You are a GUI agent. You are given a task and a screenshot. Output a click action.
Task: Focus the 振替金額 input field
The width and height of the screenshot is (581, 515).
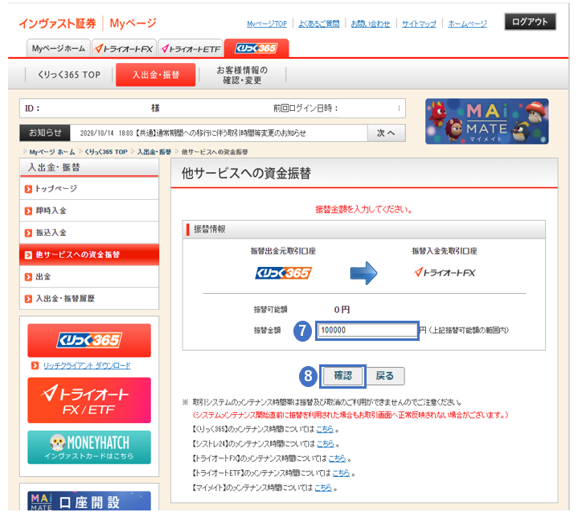pos(367,330)
